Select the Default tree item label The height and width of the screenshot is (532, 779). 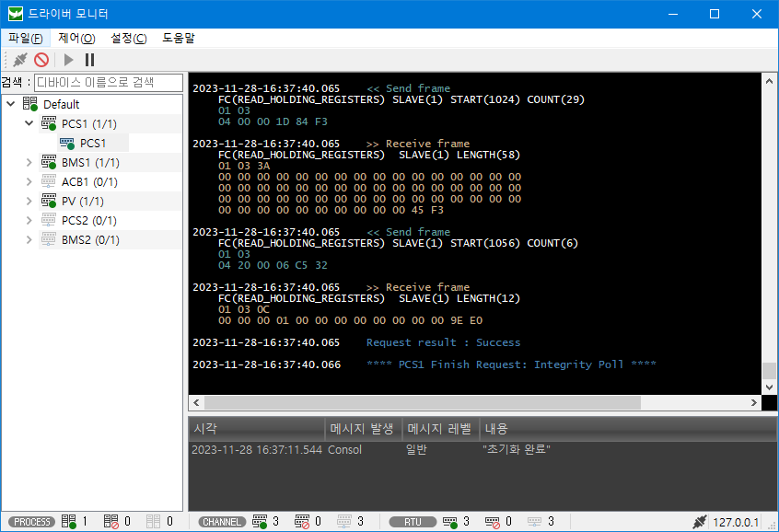coord(61,104)
